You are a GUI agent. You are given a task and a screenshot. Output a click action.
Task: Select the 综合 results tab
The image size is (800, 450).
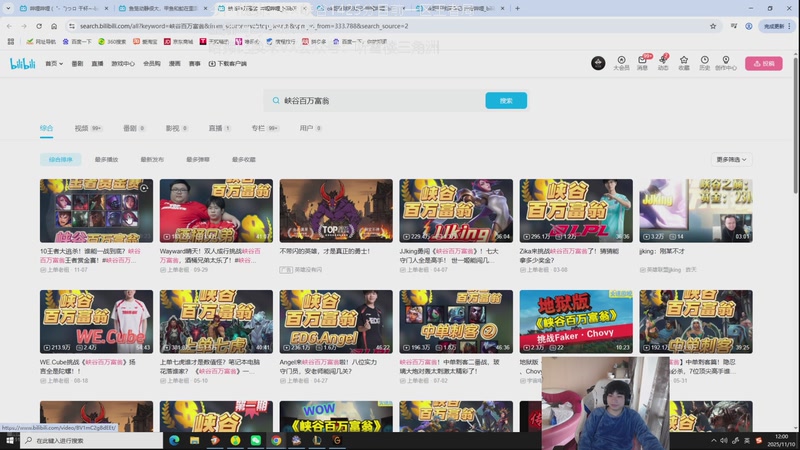[x=46, y=128]
